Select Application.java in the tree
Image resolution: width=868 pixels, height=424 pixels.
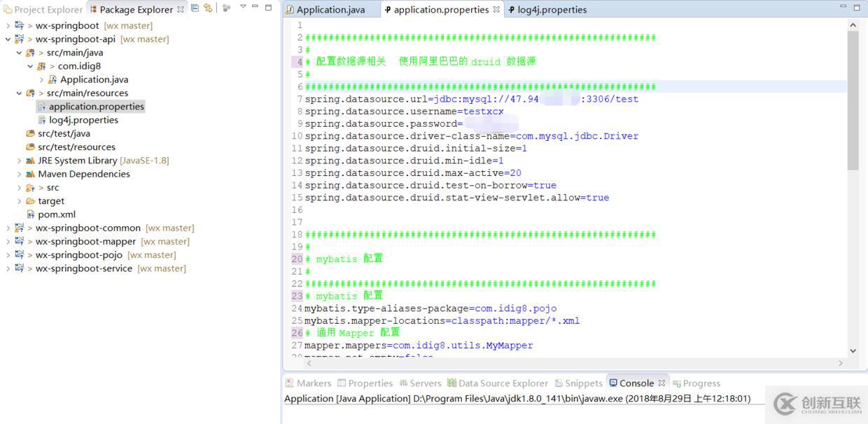click(94, 80)
